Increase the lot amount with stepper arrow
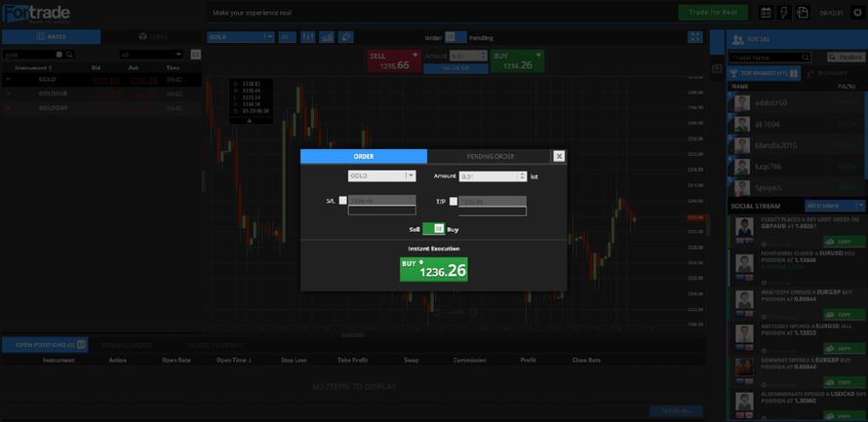 [x=523, y=173]
